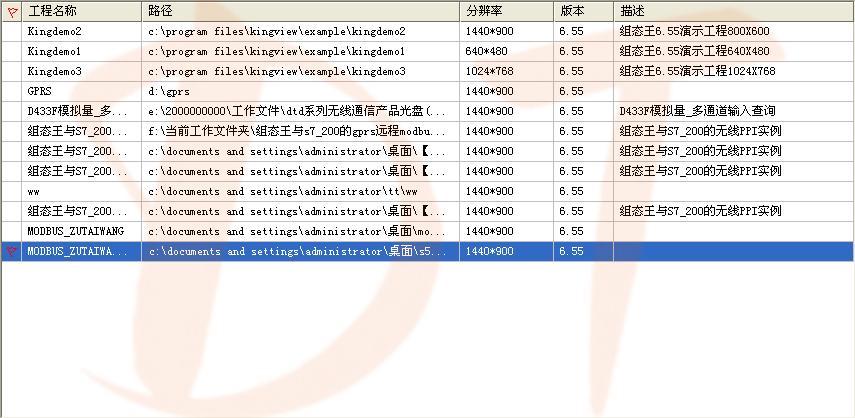
Task: Select the ww project name
Action: (33, 191)
